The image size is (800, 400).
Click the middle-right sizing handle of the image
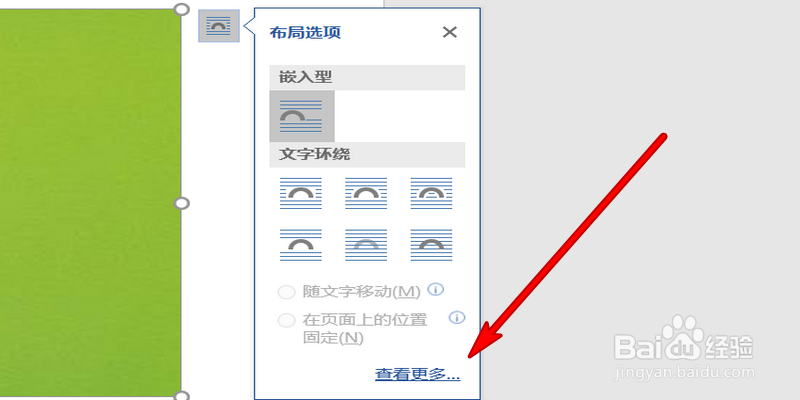[x=182, y=204]
